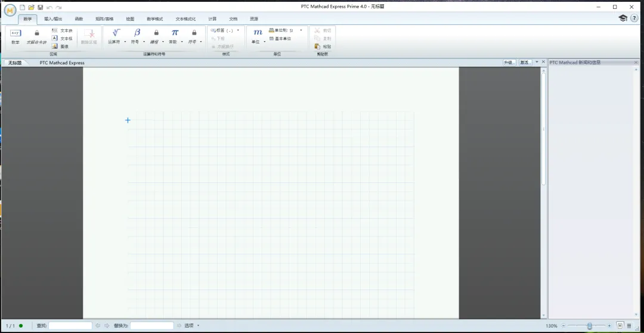Find previous match with left arrow

tap(98, 326)
